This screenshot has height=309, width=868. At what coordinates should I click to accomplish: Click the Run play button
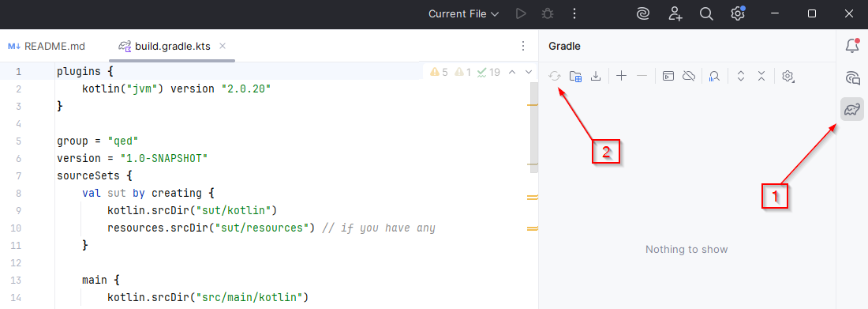[520, 14]
